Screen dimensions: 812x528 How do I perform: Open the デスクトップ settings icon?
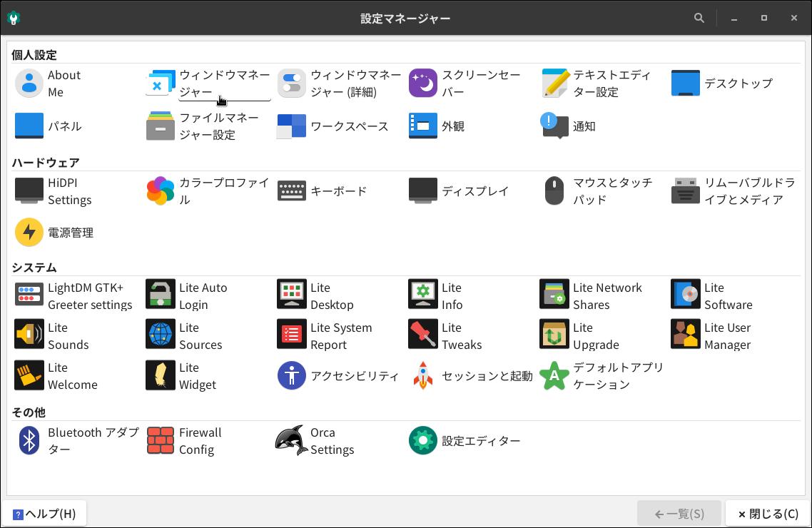click(686, 83)
